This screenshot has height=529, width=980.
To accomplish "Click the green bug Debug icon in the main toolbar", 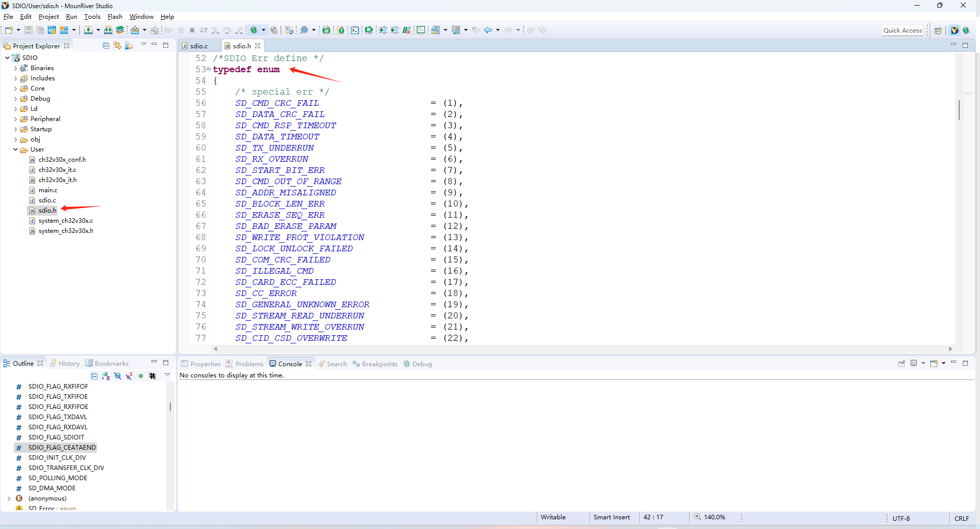I will [254, 30].
